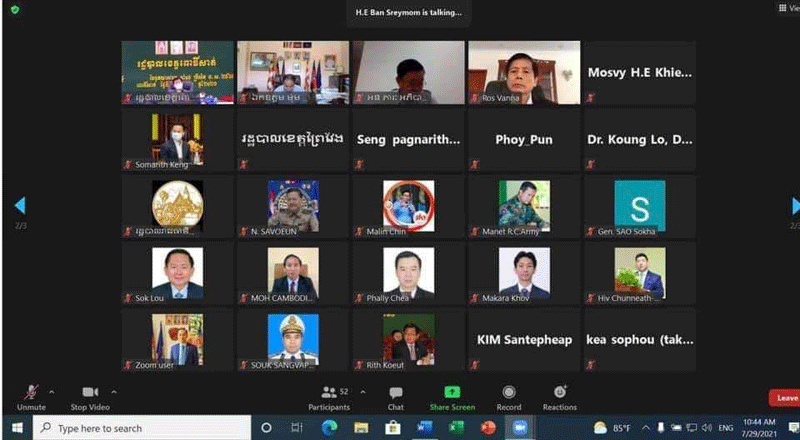Click the red Leave button
This screenshot has height=440, width=800.
[786, 398]
